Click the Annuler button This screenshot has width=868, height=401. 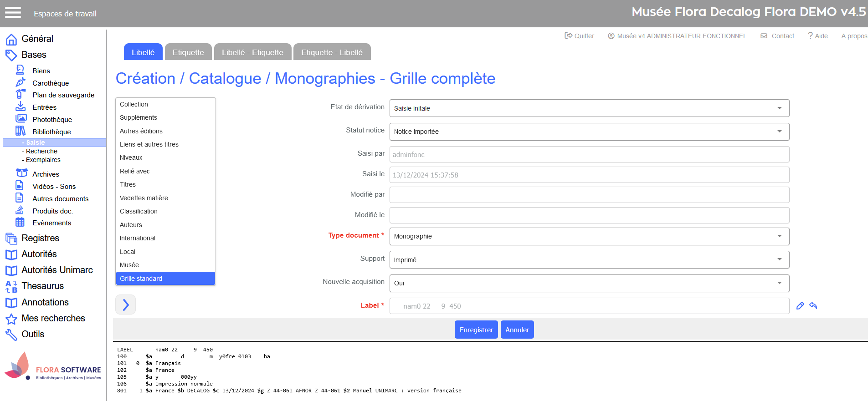pos(517,330)
